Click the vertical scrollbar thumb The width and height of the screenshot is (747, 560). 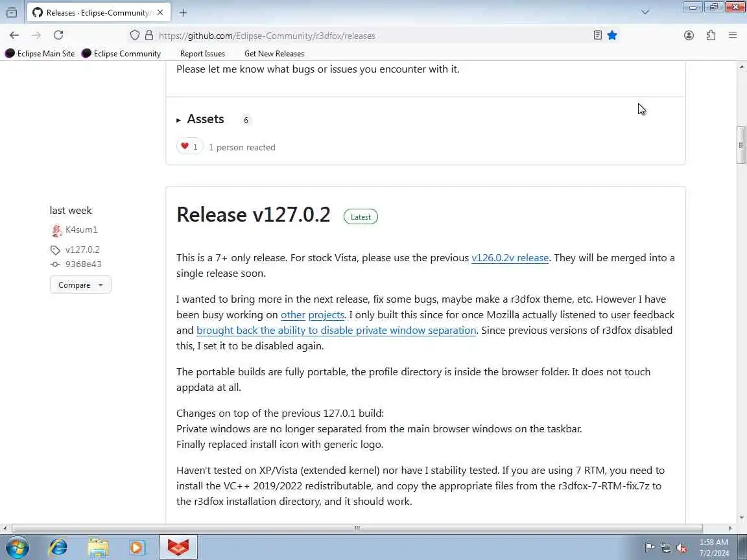coord(741,145)
